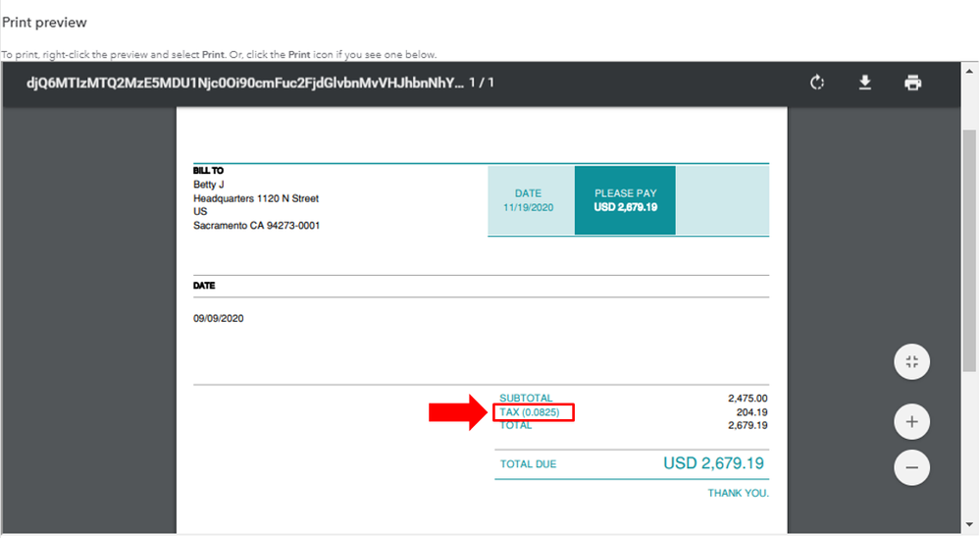Screen dimensions: 980x538
Task: Download the invoice PDF
Action: [865, 82]
